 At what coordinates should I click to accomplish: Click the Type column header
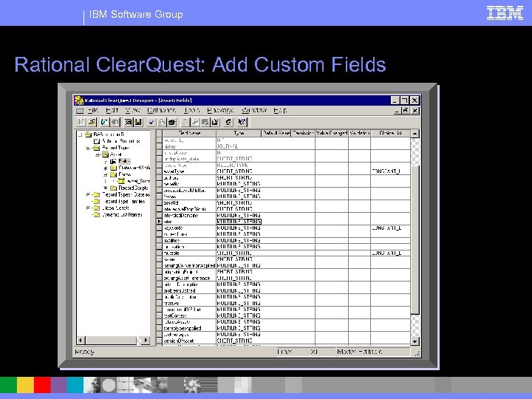coord(239,133)
